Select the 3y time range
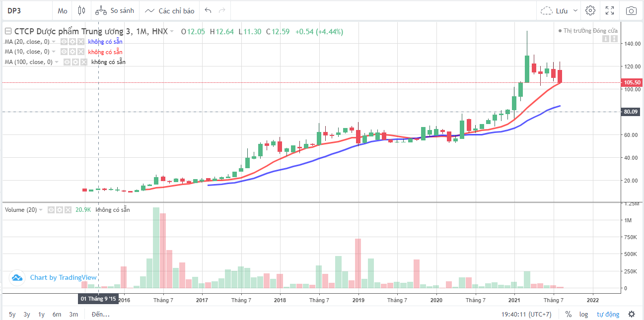The image size is (644, 320). coord(27,314)
